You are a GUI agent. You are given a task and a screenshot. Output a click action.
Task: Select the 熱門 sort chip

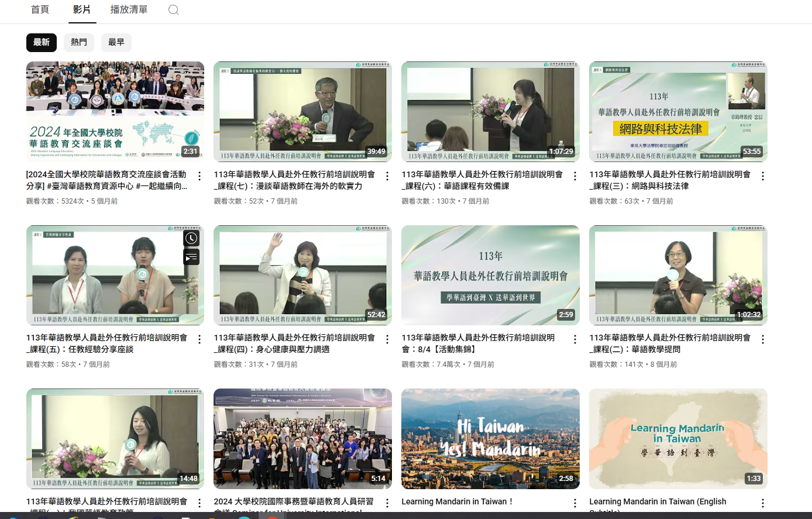[x=79, y=42]
